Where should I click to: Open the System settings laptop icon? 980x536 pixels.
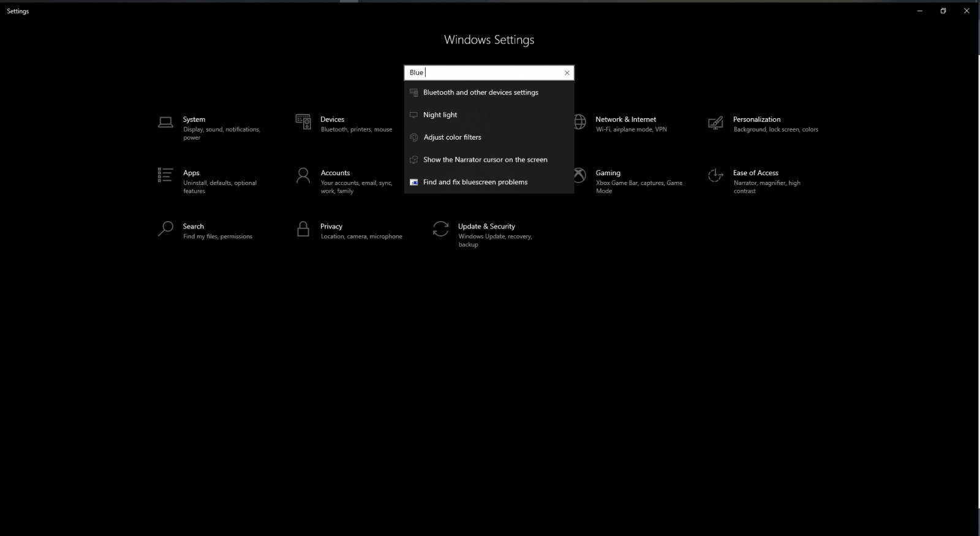pos(165,123)
